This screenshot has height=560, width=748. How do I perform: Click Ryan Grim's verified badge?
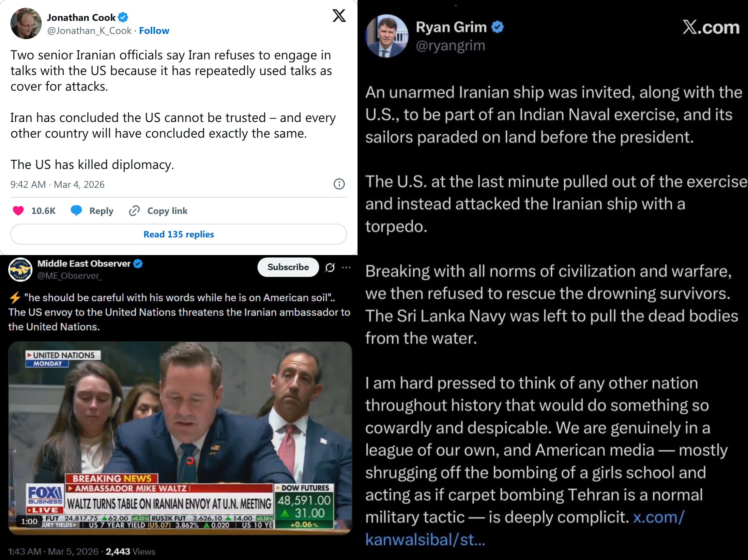[x=497, y=27]
